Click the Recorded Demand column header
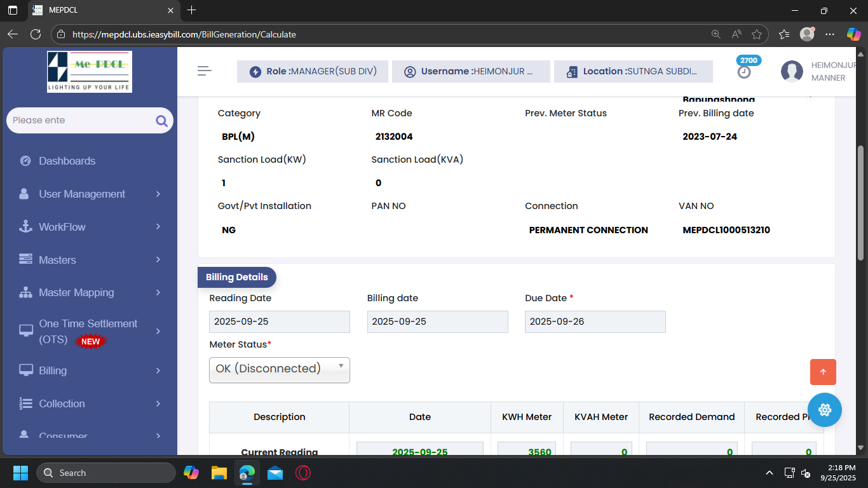Viewport: 868px width, 488px height. 691,417
